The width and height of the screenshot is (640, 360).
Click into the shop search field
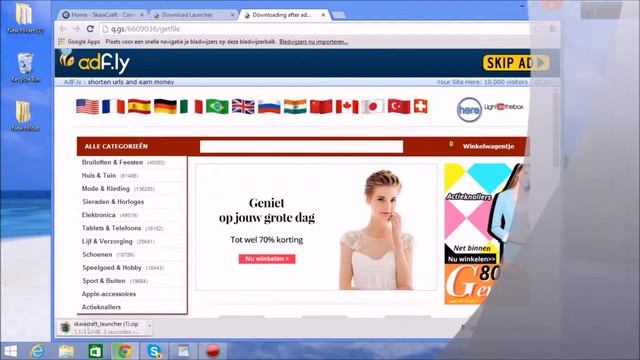coord(301,147)
